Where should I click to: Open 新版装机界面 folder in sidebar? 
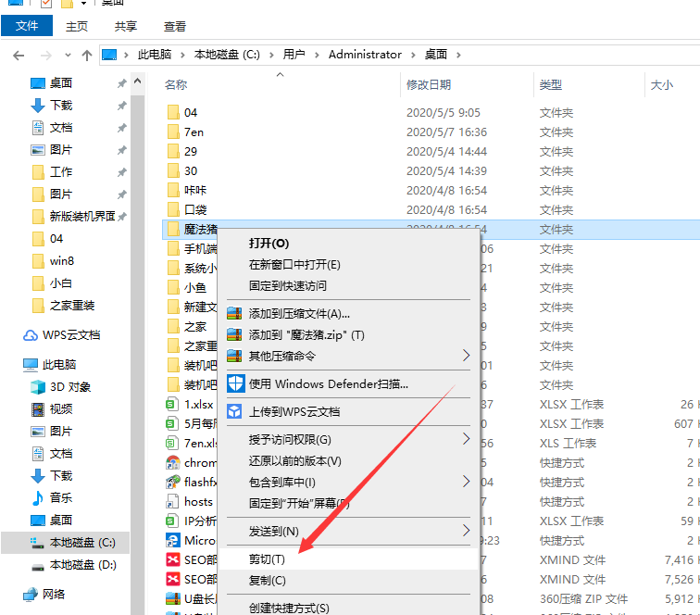[82, 217]
